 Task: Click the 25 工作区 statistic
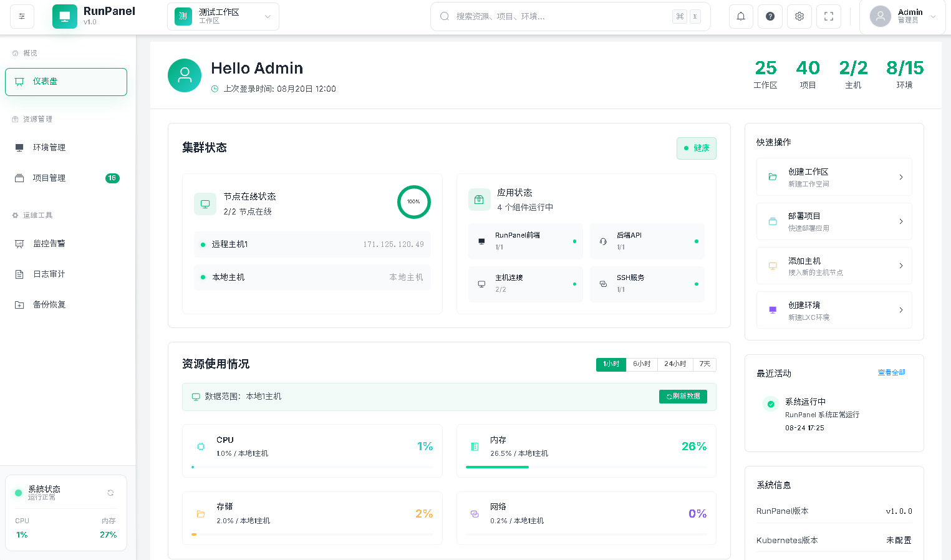pyautogui.click(x=766, y=75)
